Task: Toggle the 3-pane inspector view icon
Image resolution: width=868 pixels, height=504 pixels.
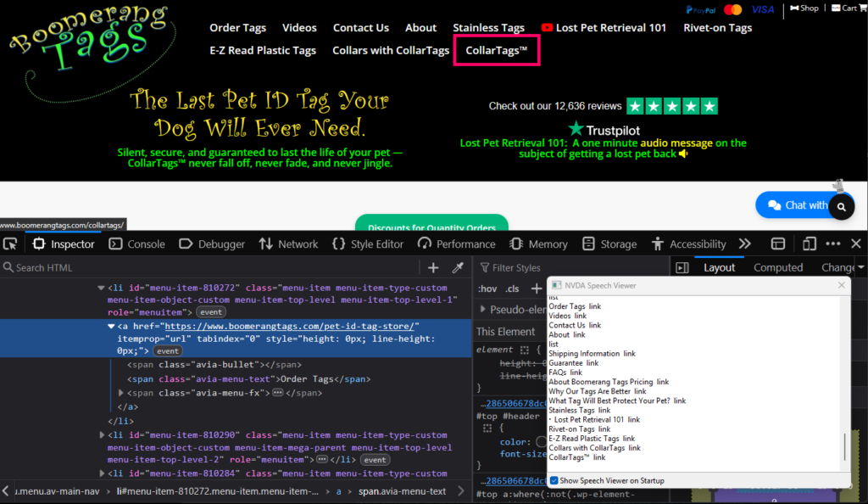Action: coord(682,268)
